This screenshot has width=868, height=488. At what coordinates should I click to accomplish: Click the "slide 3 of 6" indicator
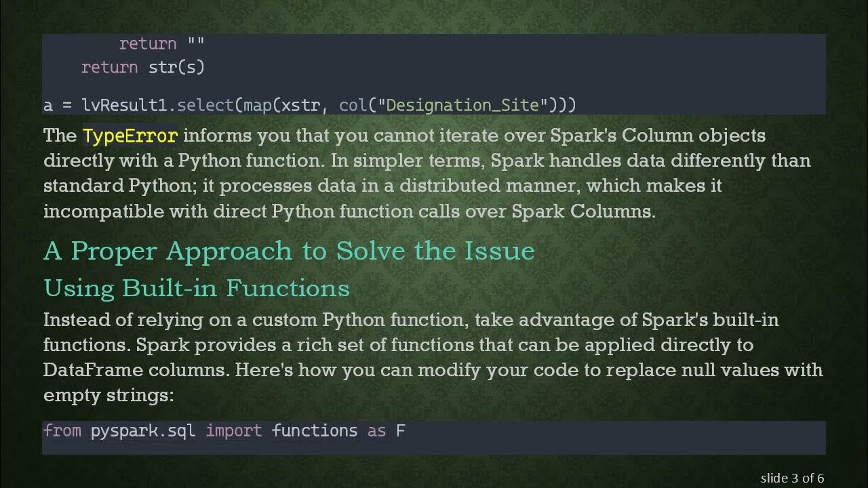tap(792, 479)
